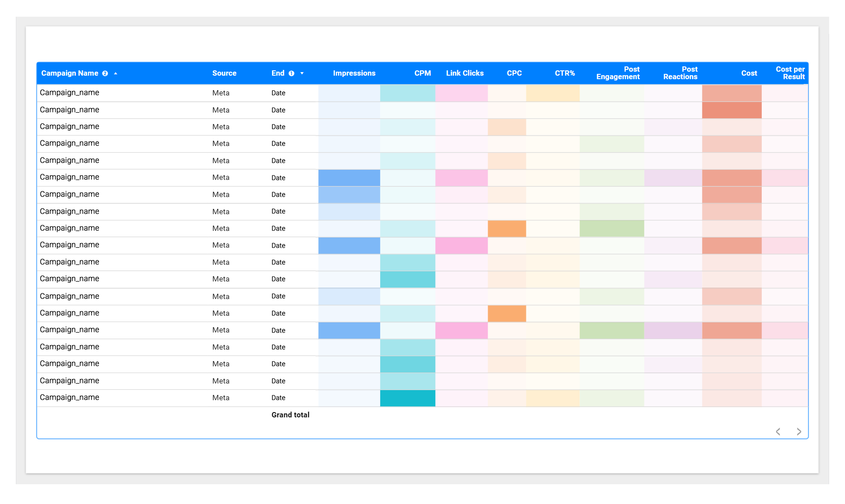Click the End column header label

point(278,73)
